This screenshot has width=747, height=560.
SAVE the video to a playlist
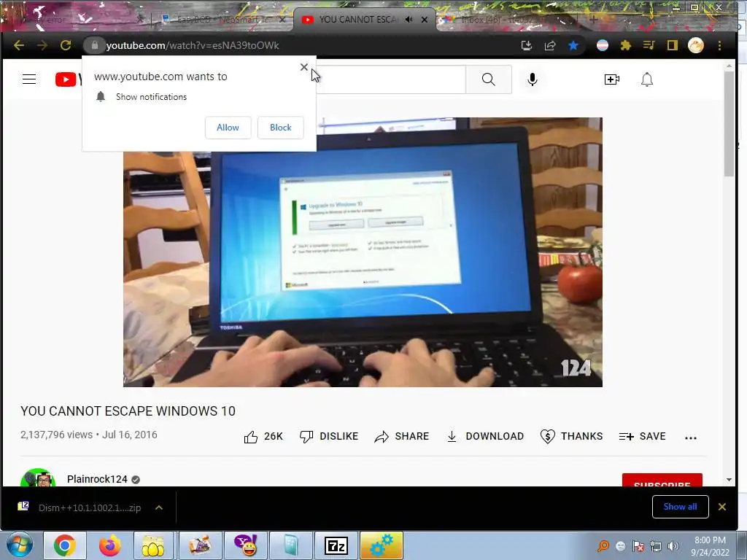642,436
